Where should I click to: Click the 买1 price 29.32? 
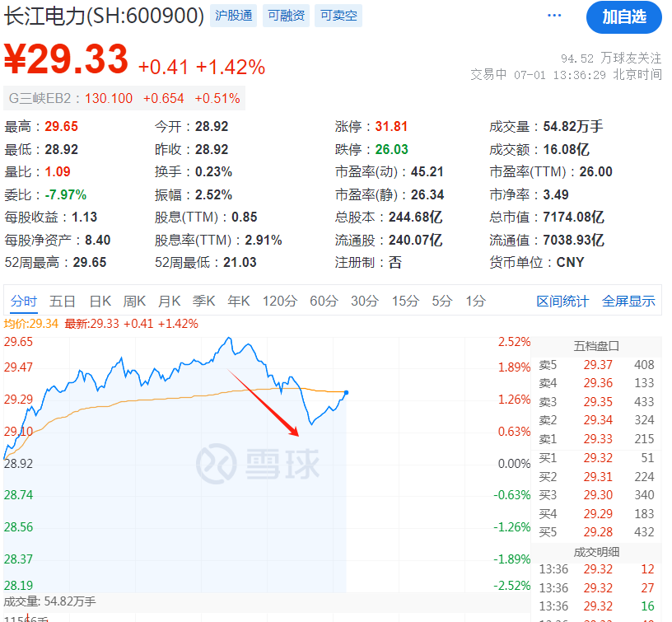click(x=598, y=458)
